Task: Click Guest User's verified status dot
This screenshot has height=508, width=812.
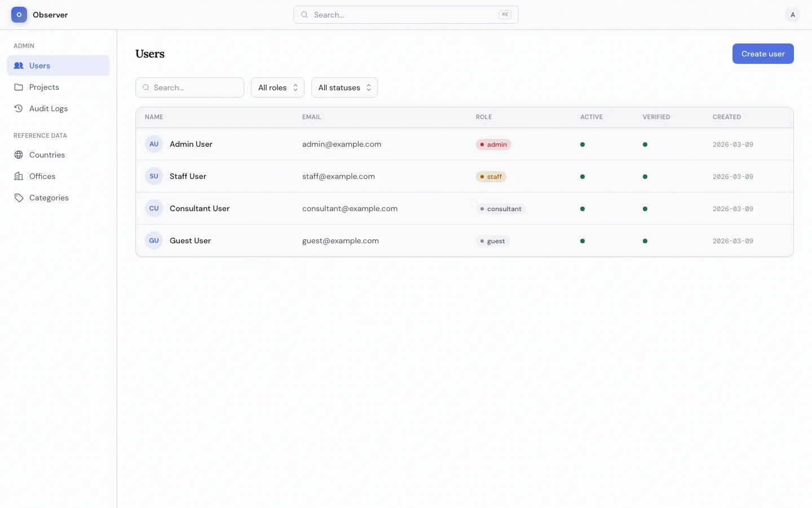Action: 645,241
